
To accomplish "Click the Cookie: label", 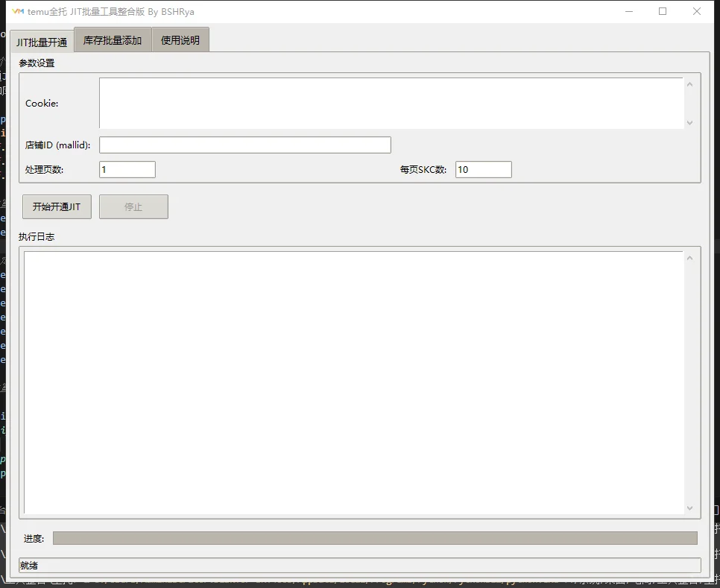I will click(x=42, y=104).
